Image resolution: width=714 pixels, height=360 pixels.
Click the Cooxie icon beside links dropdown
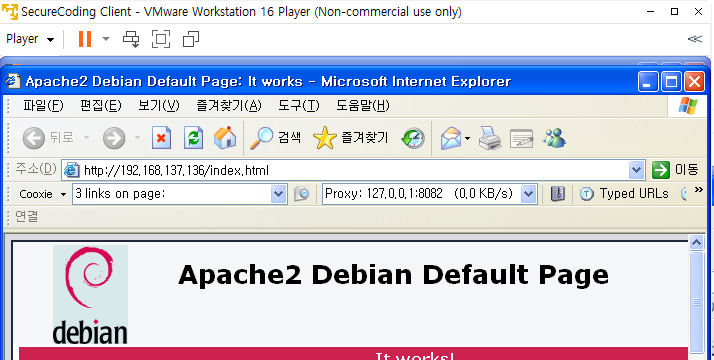(x=301, y=194)
